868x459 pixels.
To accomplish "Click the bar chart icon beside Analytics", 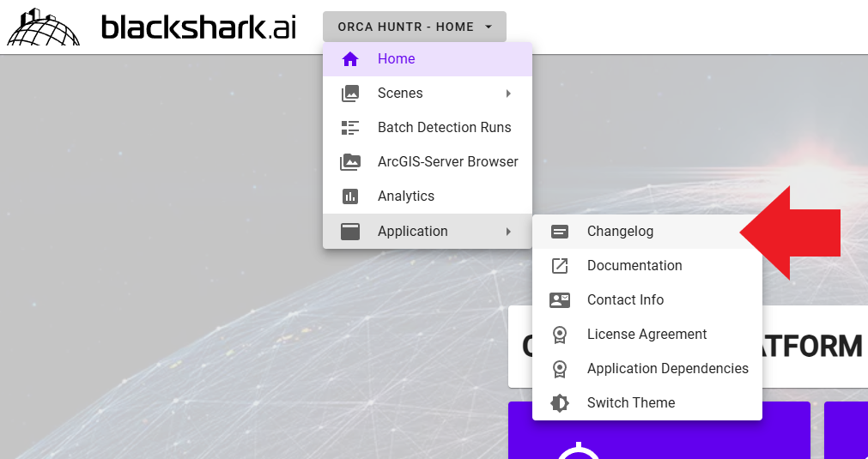I will coord(349,196).
